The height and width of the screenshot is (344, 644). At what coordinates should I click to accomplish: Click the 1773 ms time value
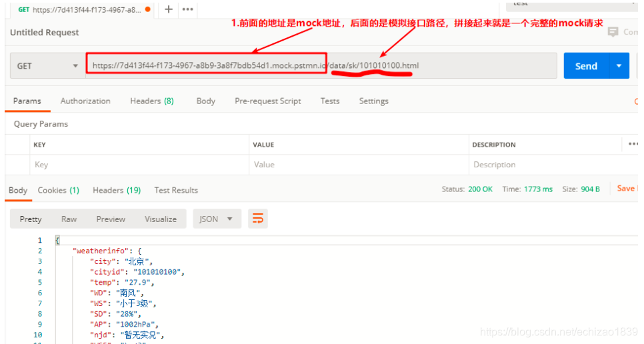pyautogui.click(x=538, y=189)
